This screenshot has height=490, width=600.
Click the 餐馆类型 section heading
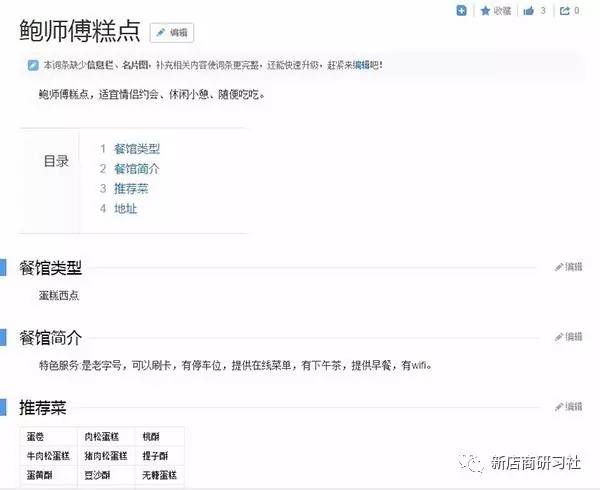tap(51, 268)
